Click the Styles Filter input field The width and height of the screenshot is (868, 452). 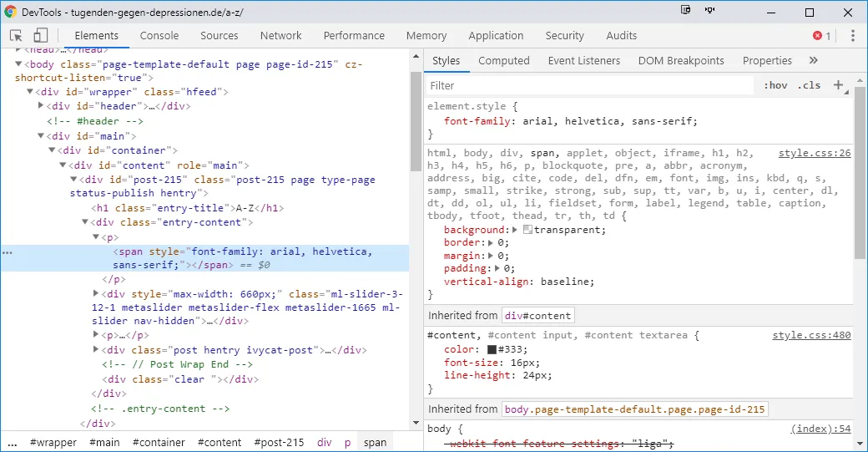589,85
